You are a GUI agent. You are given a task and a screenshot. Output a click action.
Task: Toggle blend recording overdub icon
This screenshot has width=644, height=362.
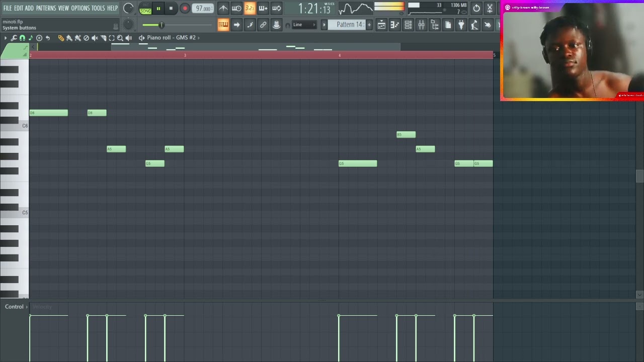(x=263, y=8)
